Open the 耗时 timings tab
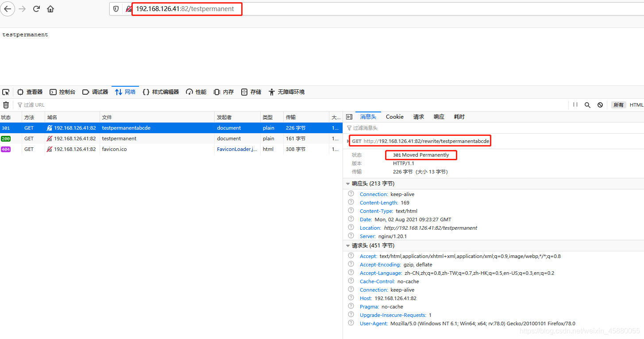This screenshot has height=339, width=644. coord(459,117)
